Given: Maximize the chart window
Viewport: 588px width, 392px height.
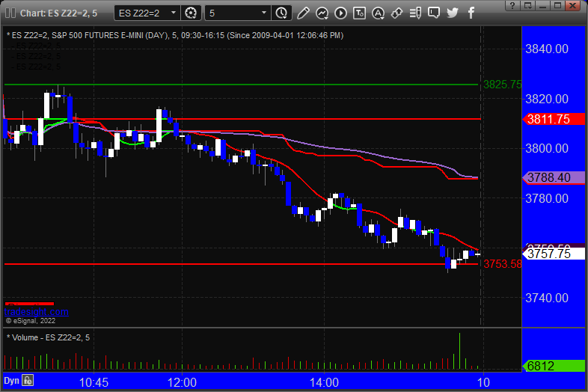Looking at the screenshot, I should (557, 5).
